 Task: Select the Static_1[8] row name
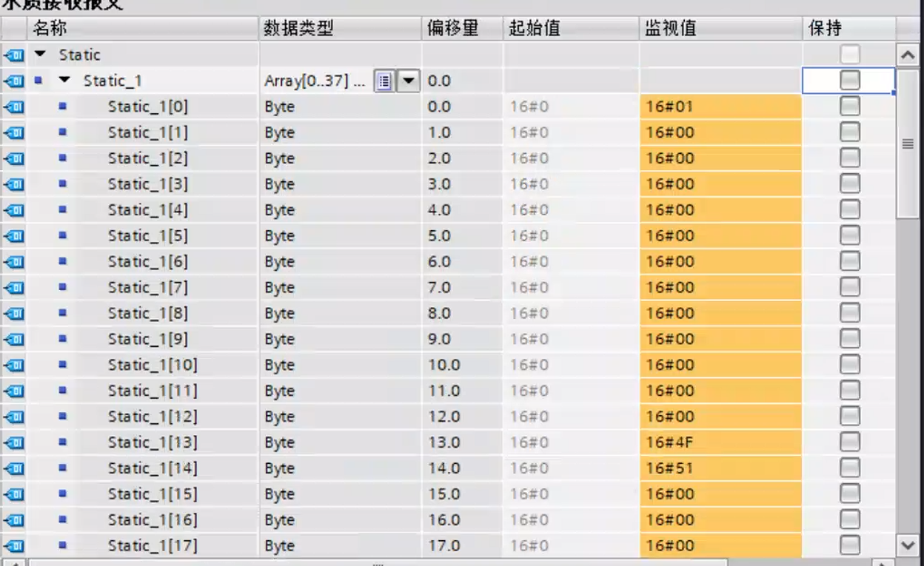(148, 313)
